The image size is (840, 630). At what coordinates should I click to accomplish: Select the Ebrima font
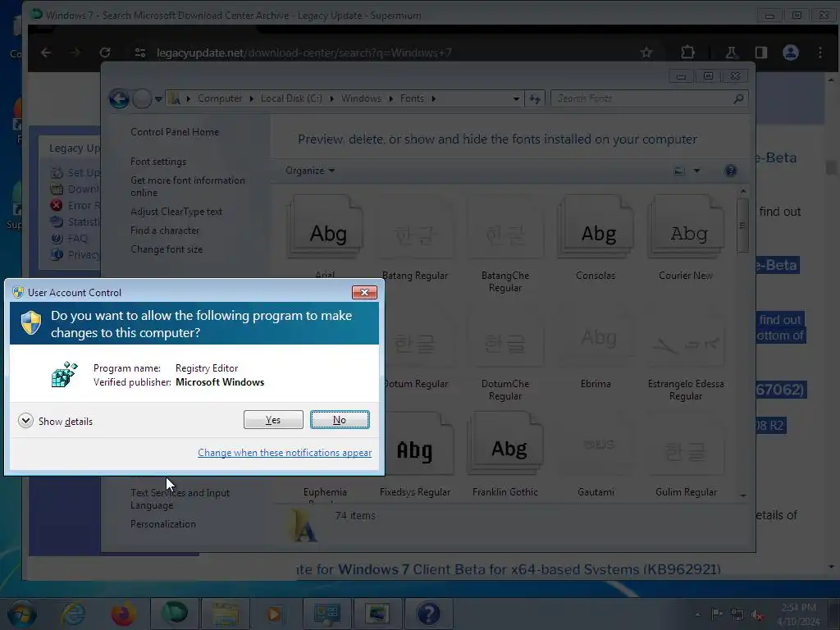(x=596, y=348)
